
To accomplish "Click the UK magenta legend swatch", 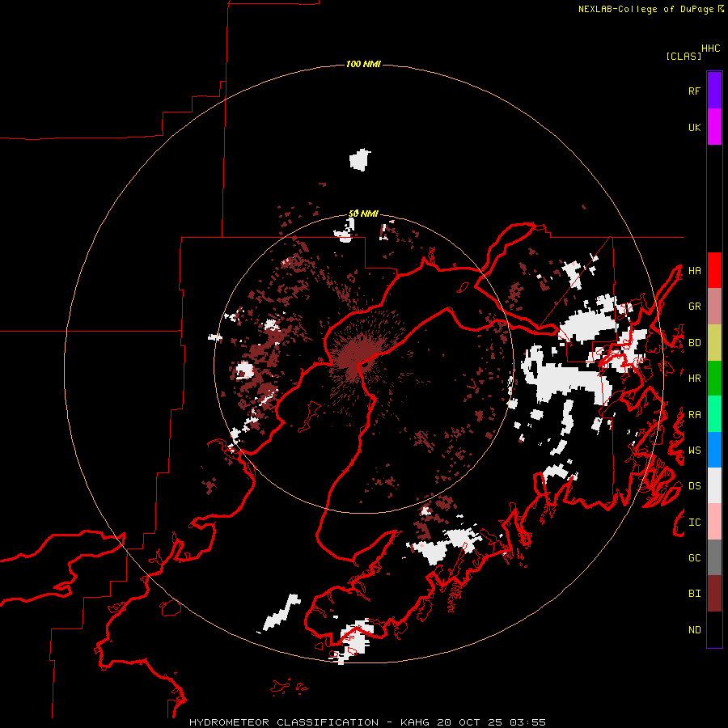I will [x=714, y=126].
